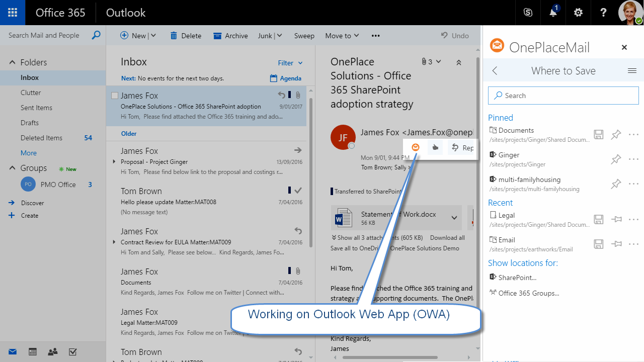Open help question mark
644x362 pixels.
click(604, 13)
